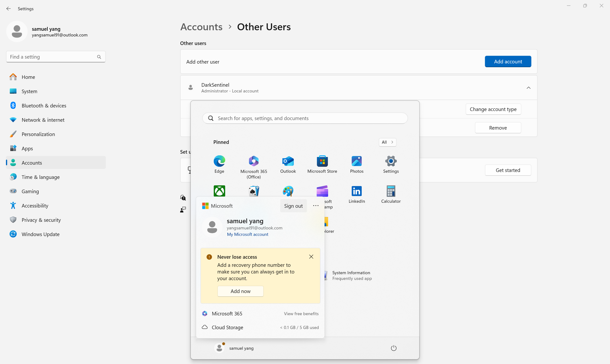Launch Xbox pinned app
Image resolution: width=610 pixels, height=364 pixels.
click(x=219, y=191)
